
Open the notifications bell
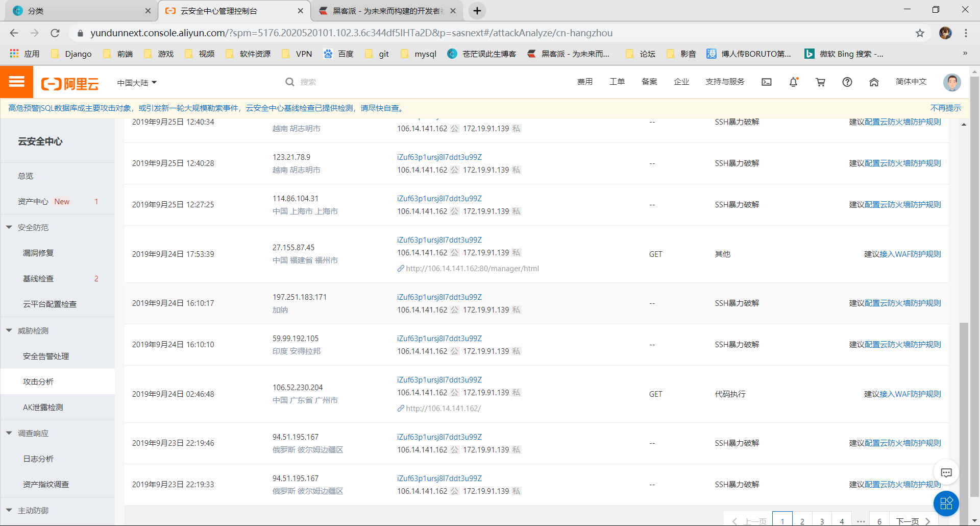[793, 82]
